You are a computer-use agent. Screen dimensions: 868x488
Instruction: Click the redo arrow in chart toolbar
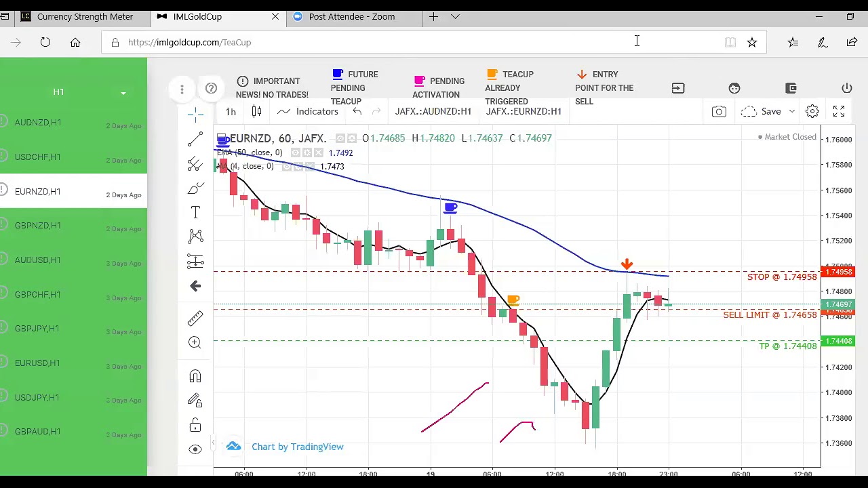click(x=377, y=111)
